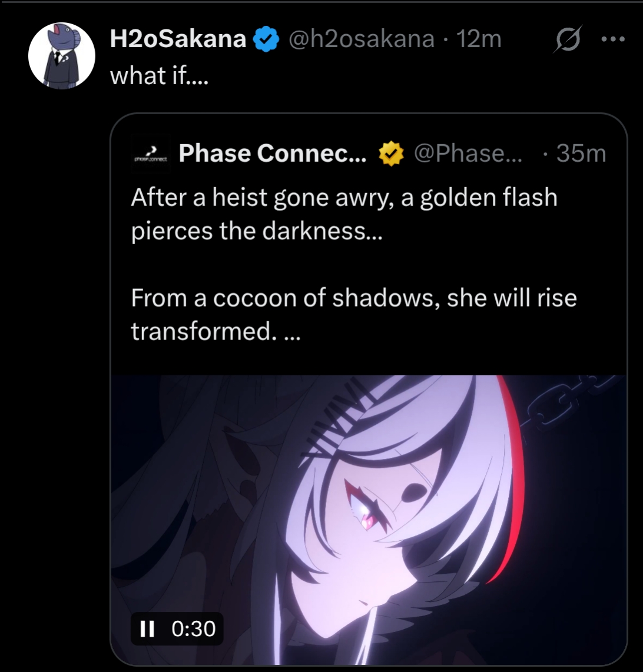Open the @h2osakana handle link
The image size is (643, 672).
(360, 39)
